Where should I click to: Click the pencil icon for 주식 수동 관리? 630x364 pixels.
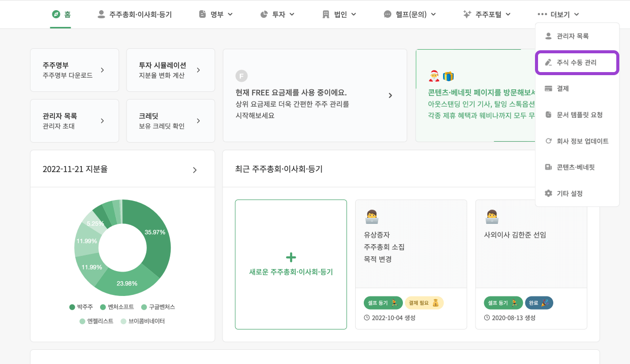tap(548, 62)
